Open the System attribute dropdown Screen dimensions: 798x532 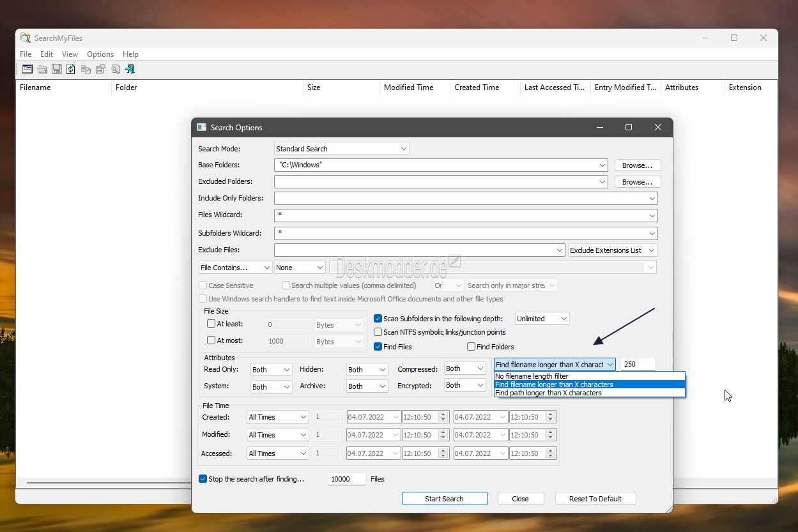pos(271,387)
